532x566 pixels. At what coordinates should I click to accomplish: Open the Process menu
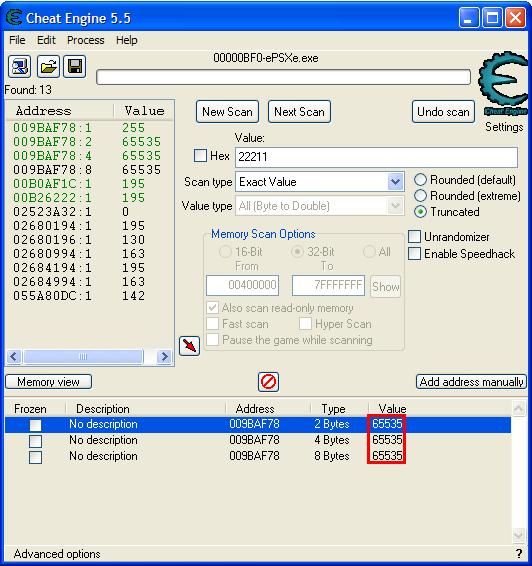point(86,40)
